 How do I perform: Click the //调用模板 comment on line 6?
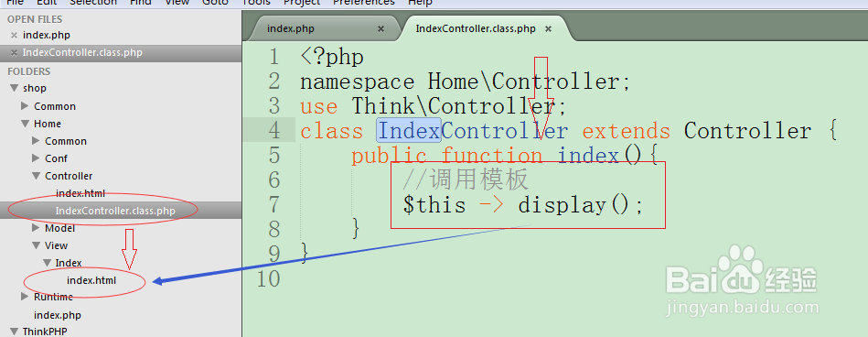coord(466,179)
